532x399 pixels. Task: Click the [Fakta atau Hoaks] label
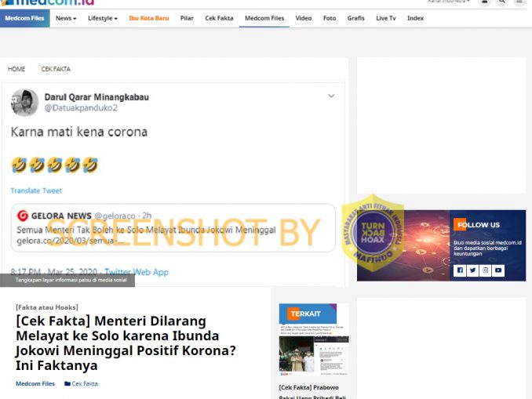point(47,307)
